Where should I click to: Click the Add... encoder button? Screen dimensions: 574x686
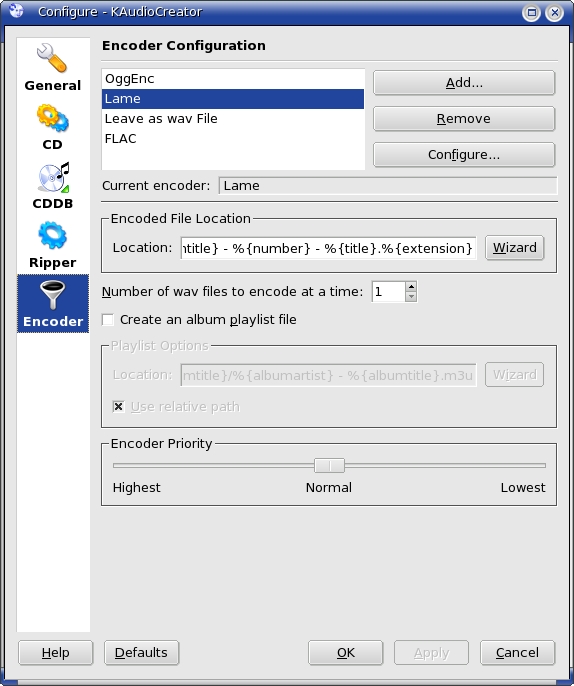464,83
